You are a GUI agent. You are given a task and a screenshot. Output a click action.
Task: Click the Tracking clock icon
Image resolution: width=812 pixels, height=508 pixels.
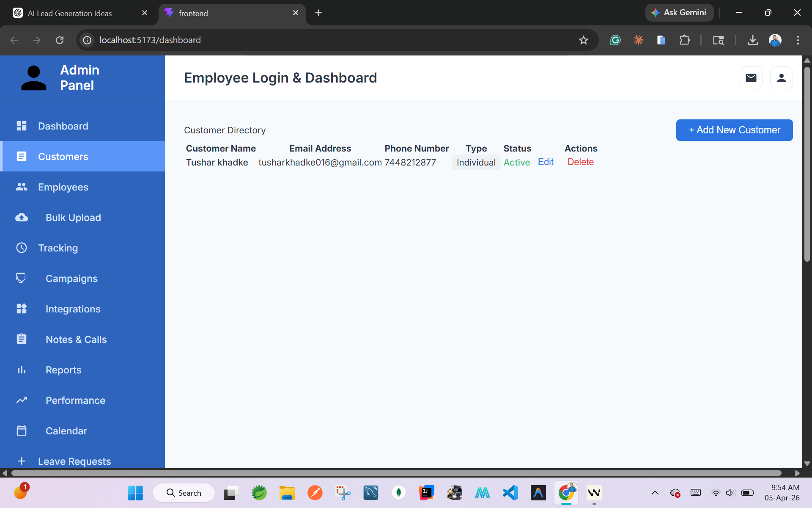click(x=22, y=248)
